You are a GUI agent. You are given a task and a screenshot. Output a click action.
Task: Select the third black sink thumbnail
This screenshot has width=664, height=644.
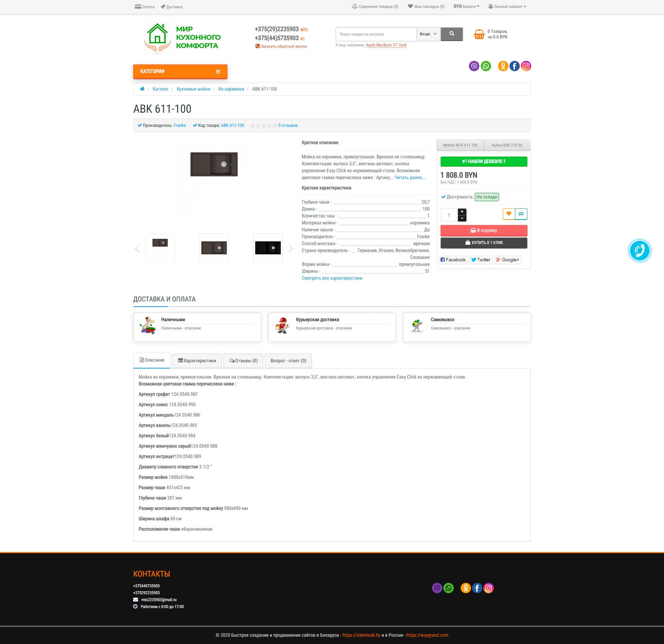coord(268,248)
